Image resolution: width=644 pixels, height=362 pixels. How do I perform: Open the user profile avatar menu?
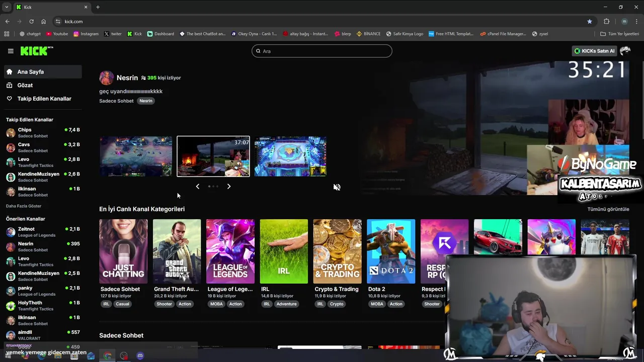tap(625, 51)
